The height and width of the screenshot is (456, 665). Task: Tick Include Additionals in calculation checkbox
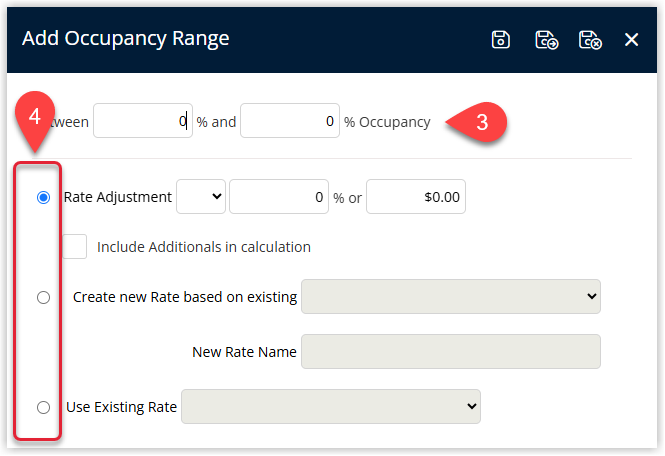tap(75, 246)
